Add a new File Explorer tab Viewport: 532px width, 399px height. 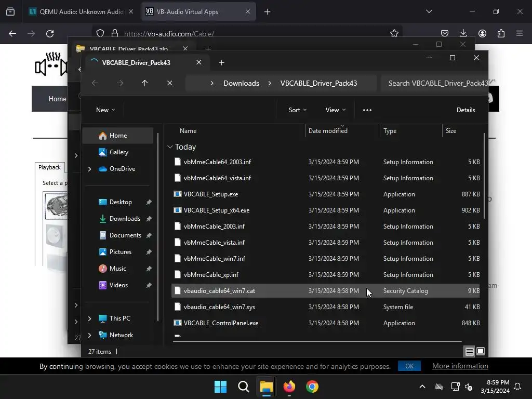point(221,63)
